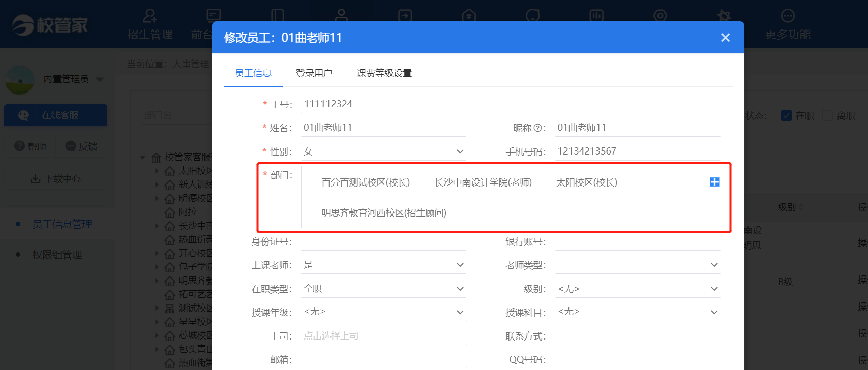Click the 昵称 input field
The height and width of the screenshot is (370, 868).
638,128
